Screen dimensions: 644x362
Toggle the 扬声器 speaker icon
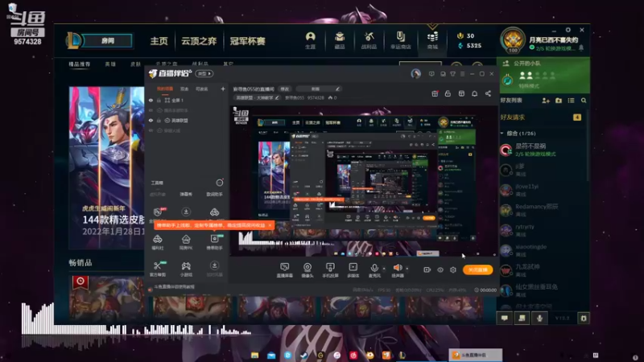(x=397, y=270)
